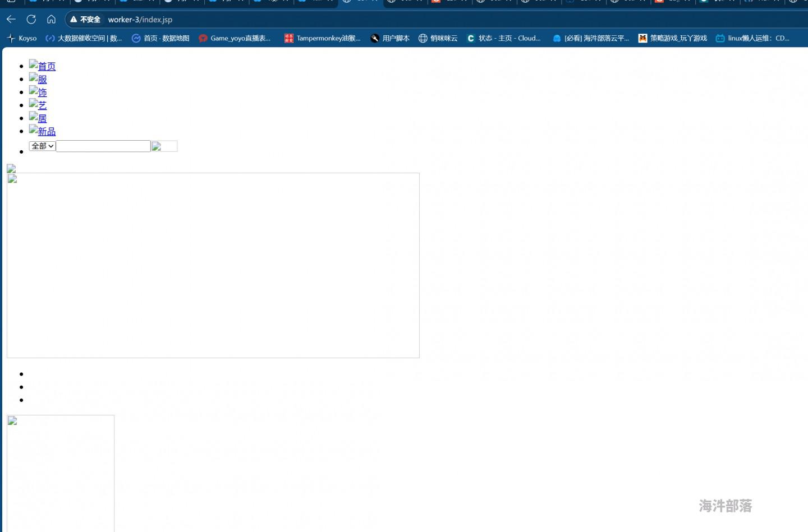Viewport: 808px width, 532px height.
Task: Open the browser home page icon
Action: (51, 19)
